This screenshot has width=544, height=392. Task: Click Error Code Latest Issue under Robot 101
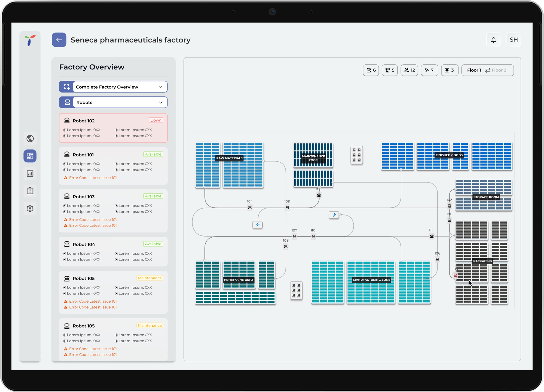(93, 178)
